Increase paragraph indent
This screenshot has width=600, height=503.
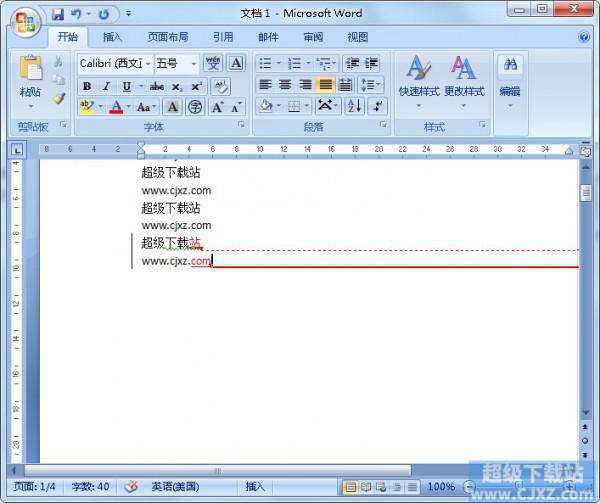[371, 63]
